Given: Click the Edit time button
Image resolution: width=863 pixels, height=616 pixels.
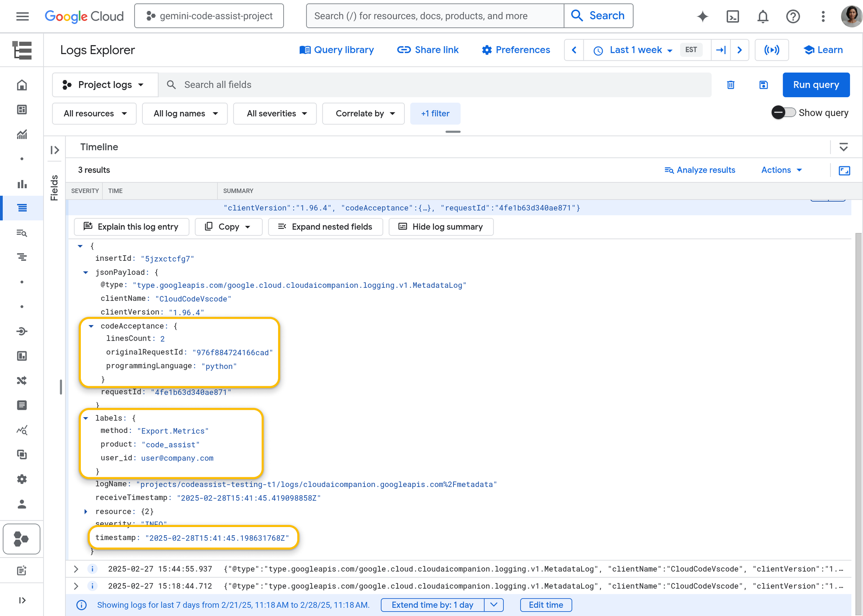Looking at the screenshot, I should click(546, 605).
